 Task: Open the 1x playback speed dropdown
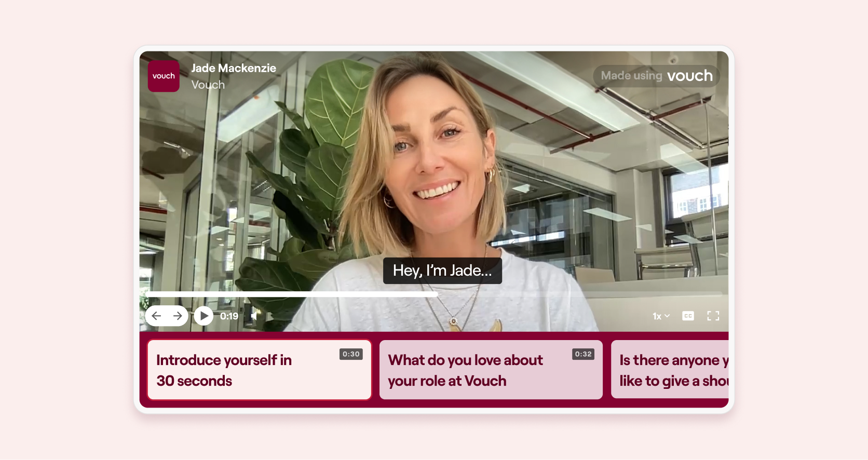[661, 316]
